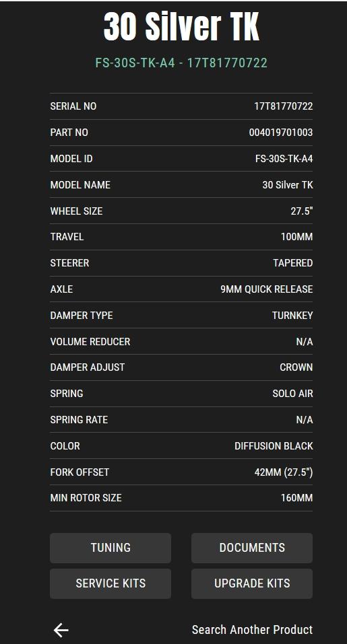Click the MIN ROTOR SIZE 160MM value
This screenshot has height=644, width=347.
coord(297,498)
